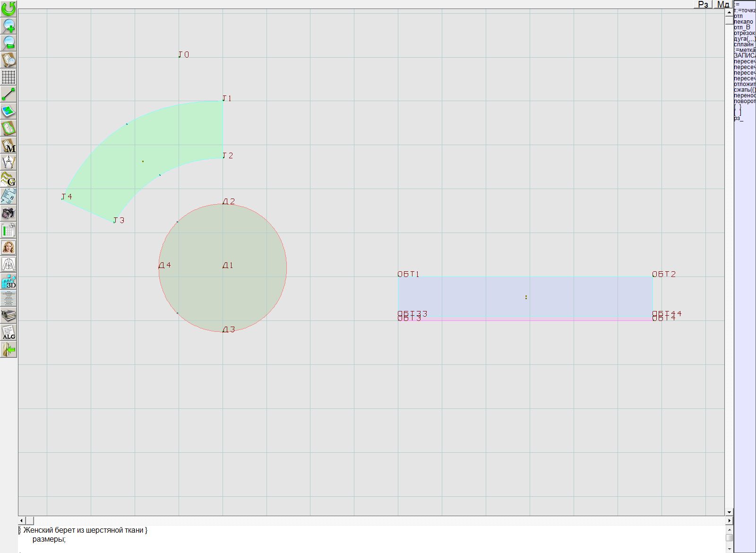Open the jacket sketch icon
The image size is (756, 553).
pos(9,264)
